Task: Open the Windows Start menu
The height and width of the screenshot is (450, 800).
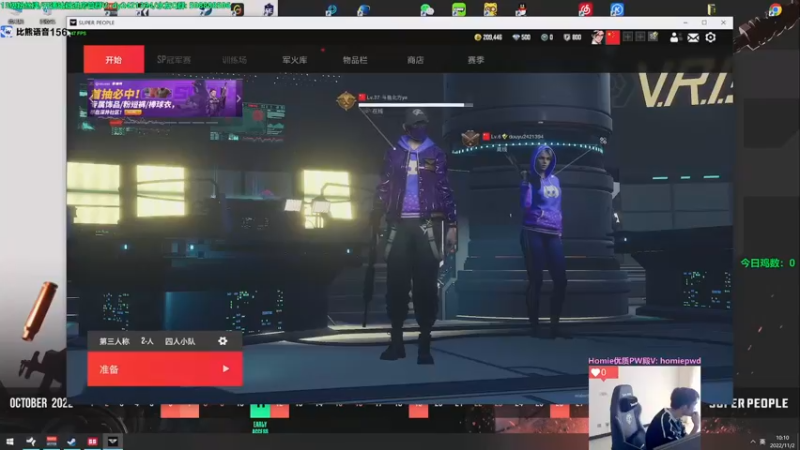Action: tap(10, 441)
